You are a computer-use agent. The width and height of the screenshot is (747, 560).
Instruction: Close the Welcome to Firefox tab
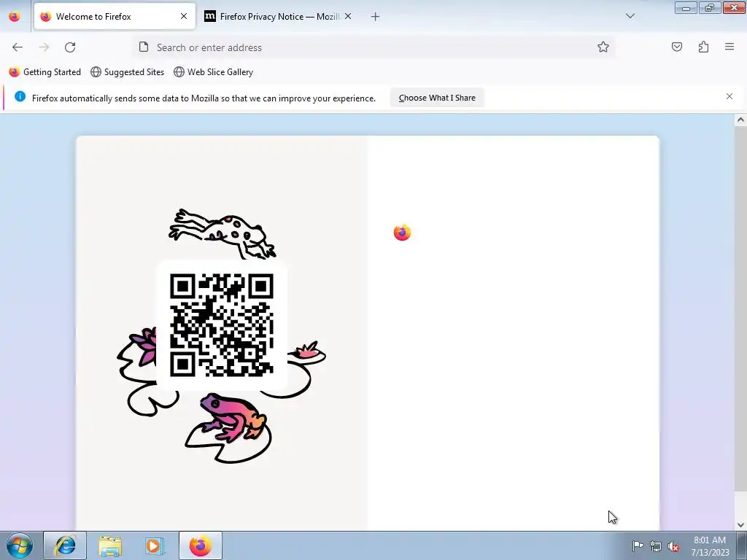tap(184, 16)
